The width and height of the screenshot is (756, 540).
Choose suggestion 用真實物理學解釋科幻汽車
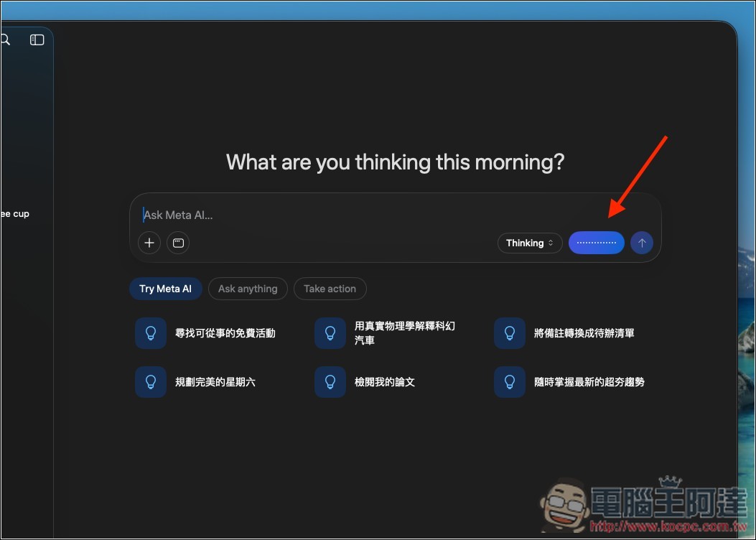pyautogui.click(x=386, y=333)
